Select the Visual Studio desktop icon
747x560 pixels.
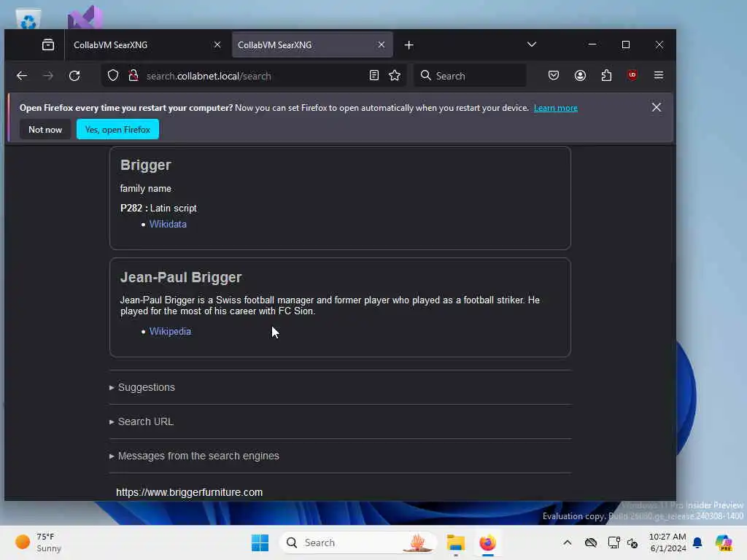pos(85,17)
